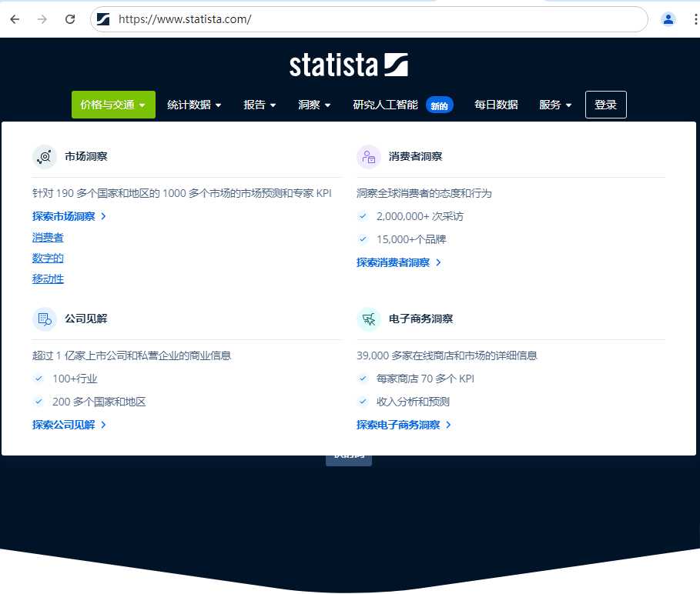Screen dimensions: 700x594
Task: Click the 公司见解 building icon
Action: (44, 319)
